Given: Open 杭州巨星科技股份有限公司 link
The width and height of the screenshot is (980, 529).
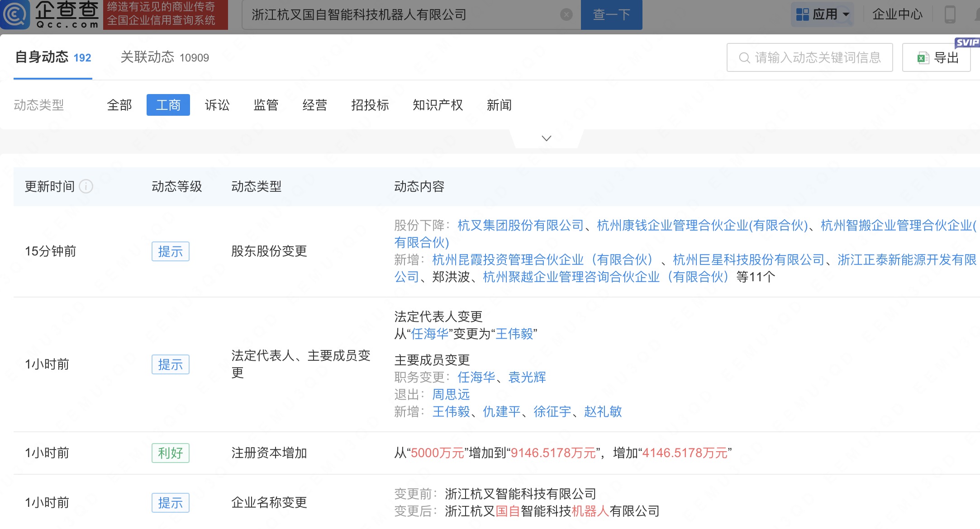Looking at the screenshot, I should [x=749, y=260].
